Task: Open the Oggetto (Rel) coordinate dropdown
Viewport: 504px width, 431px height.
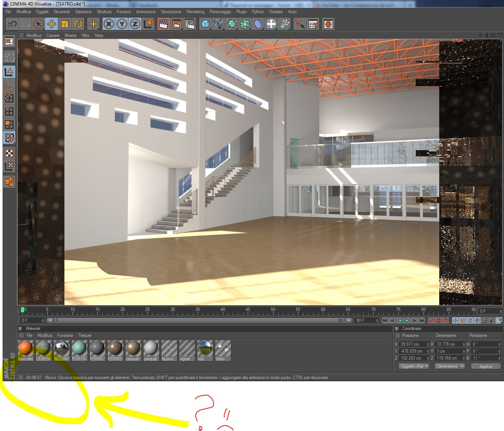Action: click(x=414, y=366)
